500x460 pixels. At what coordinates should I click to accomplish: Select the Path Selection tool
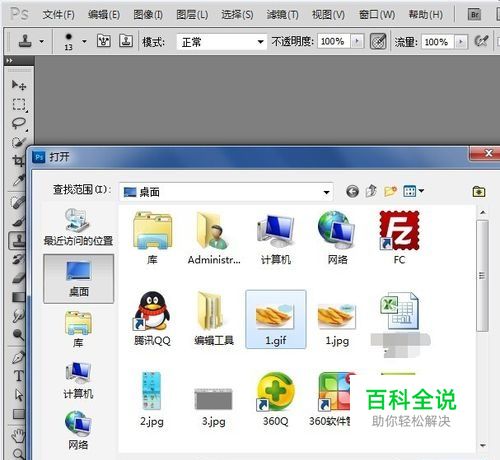coord(18,395)
